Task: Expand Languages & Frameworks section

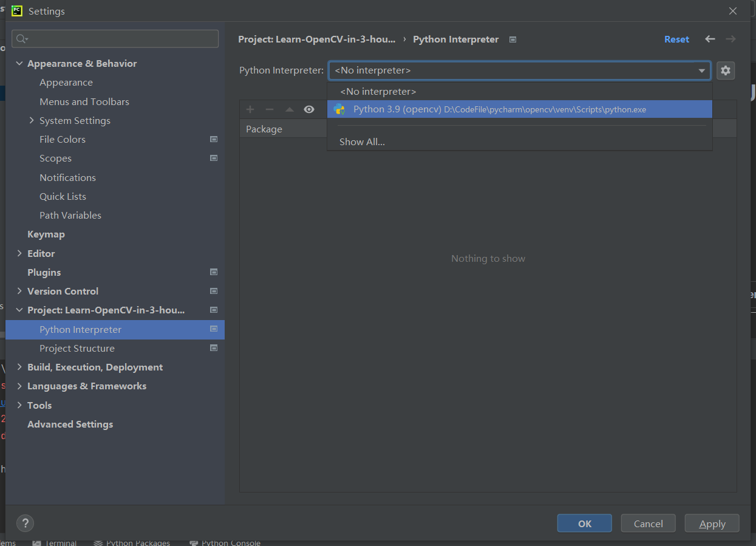Action: coord(19,386)
